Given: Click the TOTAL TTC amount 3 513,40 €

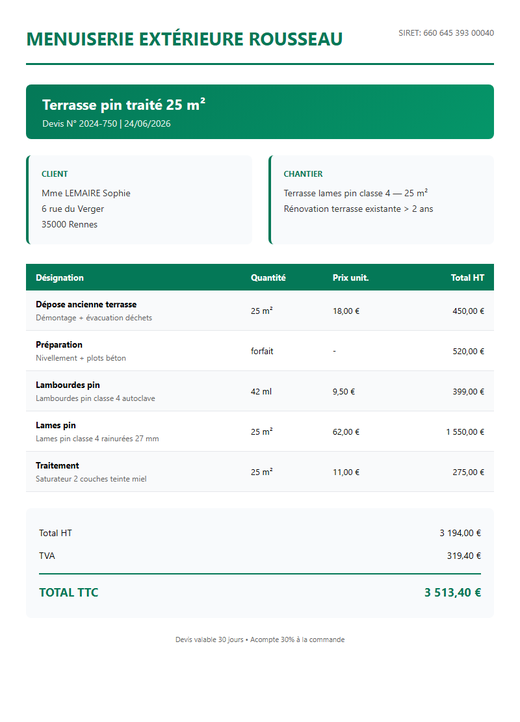Looking at the screenshot, I should pos(453,593).
